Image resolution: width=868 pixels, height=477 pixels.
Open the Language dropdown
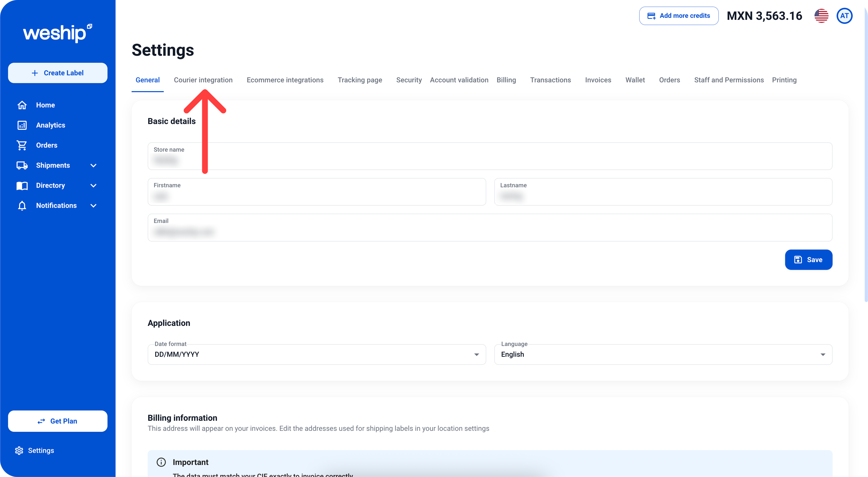point(663,354)
